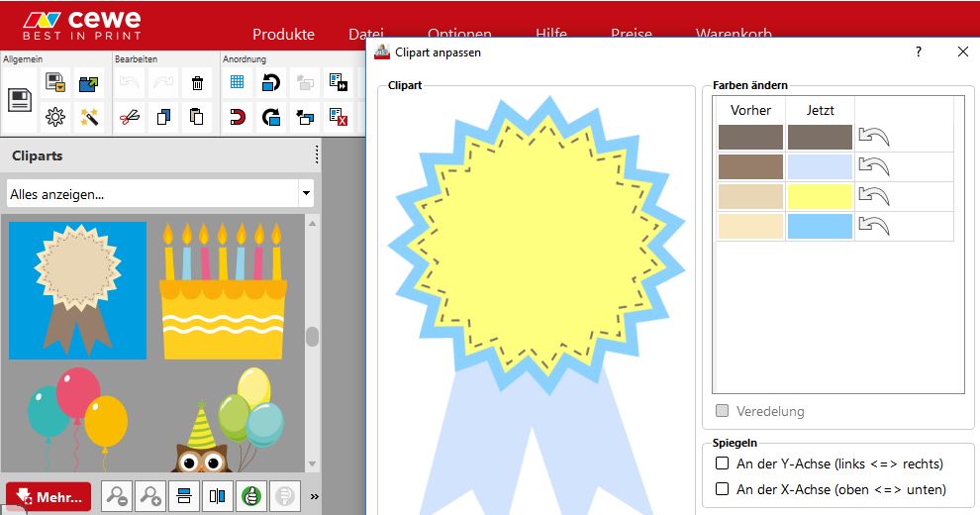This screenshot has width=980, height=515.
Task: Open the Produkte menu
Action: [x=283, y=34]
